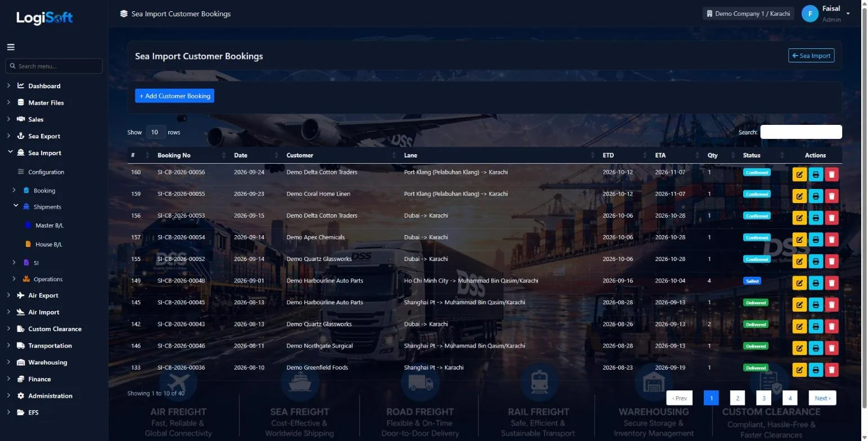Click booking number SI-CB-2026-00048
868x441 pixels.
click(x=181, y=281)
